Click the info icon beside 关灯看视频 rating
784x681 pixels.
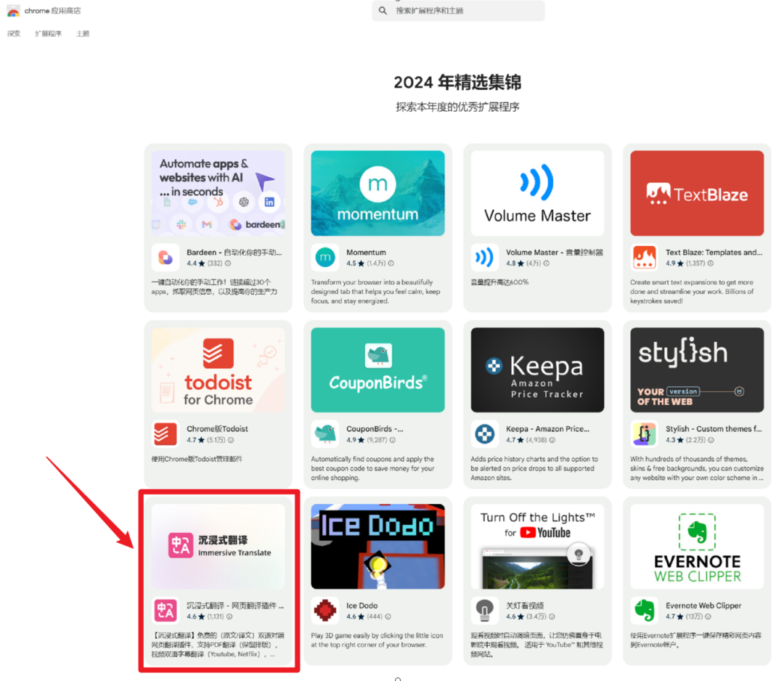[552, 616]
